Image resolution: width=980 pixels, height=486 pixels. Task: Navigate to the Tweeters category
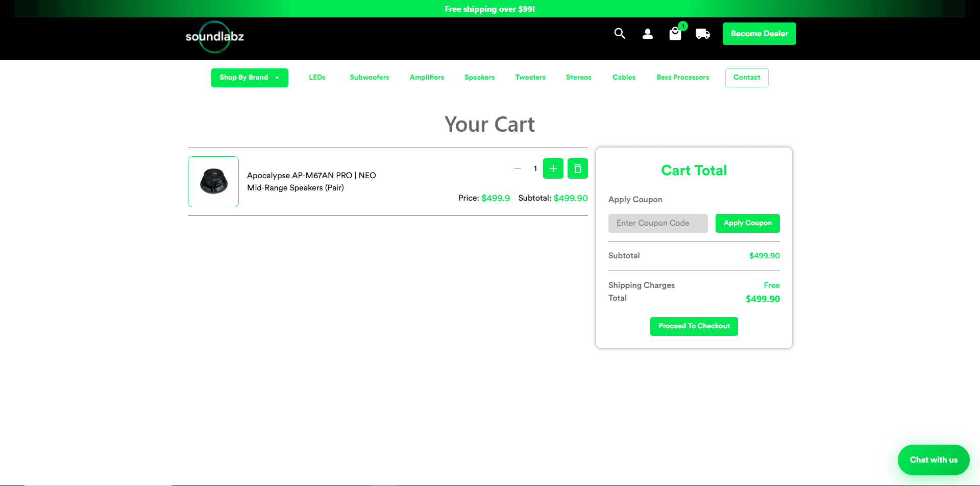[530, 78]
